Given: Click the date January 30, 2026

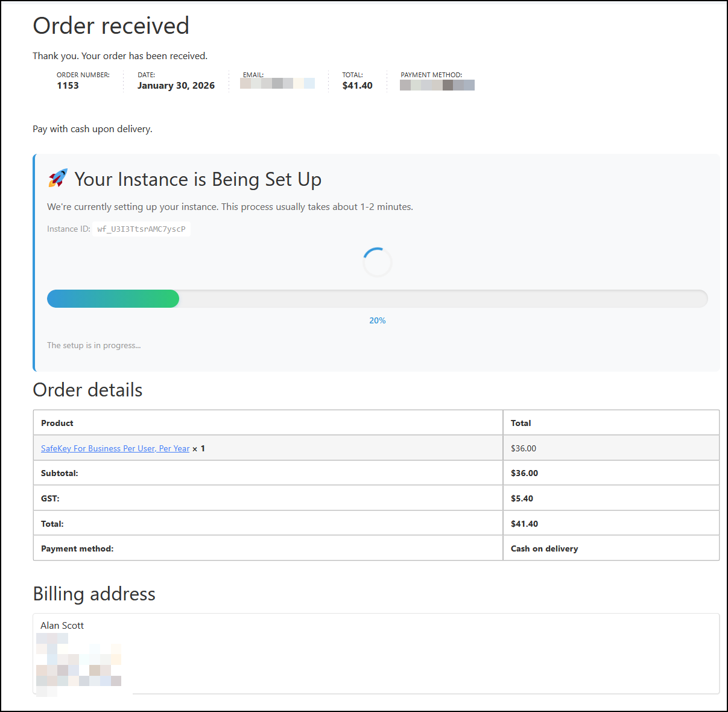Looking at the screenshot, I should point(176,86).
